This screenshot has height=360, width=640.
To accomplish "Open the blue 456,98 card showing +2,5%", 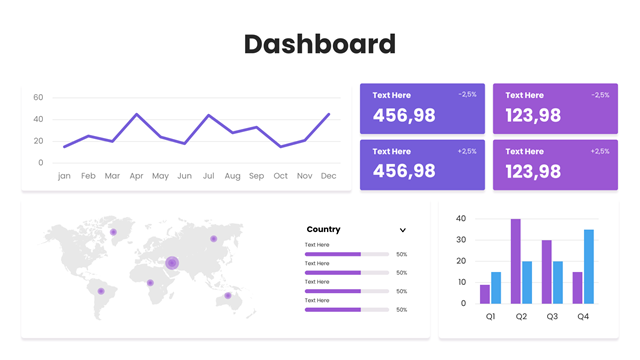I will [x=422, y=165].
